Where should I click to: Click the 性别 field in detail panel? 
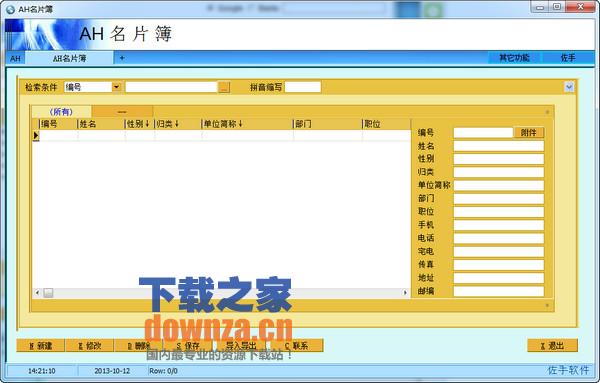499,159
